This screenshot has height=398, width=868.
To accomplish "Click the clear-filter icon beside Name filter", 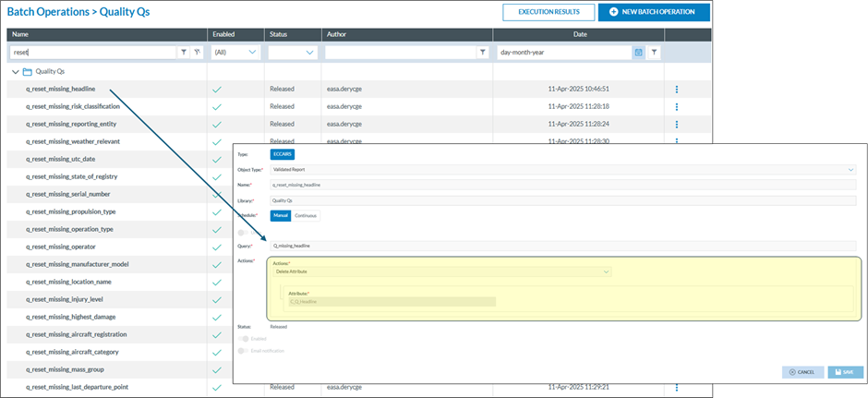I will pos(196,53).
